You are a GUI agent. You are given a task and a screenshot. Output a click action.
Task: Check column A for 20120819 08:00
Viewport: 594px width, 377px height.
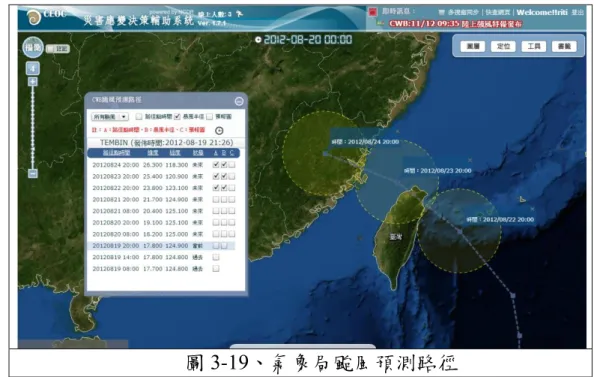[216, 269]
